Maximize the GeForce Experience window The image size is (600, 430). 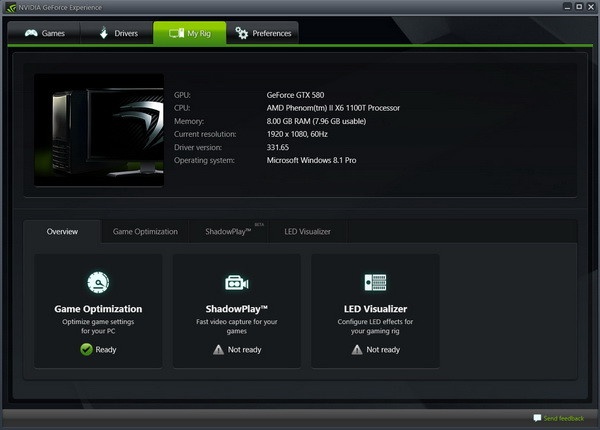[x=579, y=7]
